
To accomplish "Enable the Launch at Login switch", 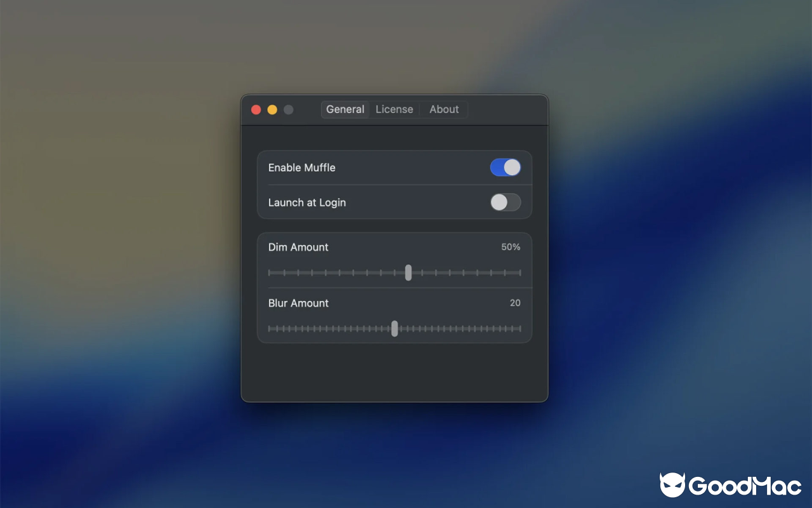I will pyautogui.click(x=506, y=202).
